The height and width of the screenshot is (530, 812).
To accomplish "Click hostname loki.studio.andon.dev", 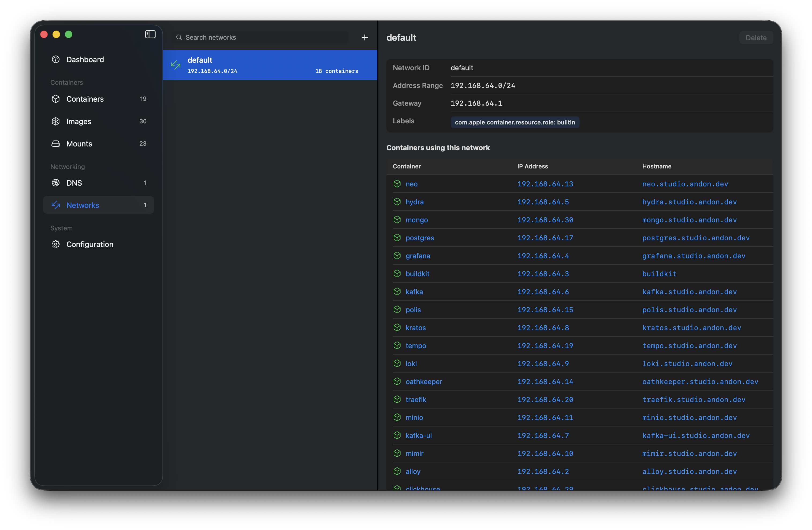I will (687, 364).
